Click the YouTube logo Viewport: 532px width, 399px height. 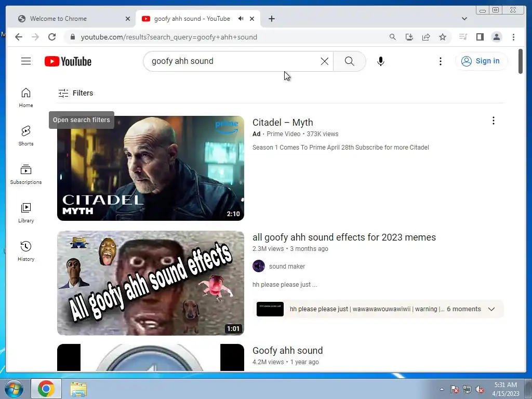(68, 61)
